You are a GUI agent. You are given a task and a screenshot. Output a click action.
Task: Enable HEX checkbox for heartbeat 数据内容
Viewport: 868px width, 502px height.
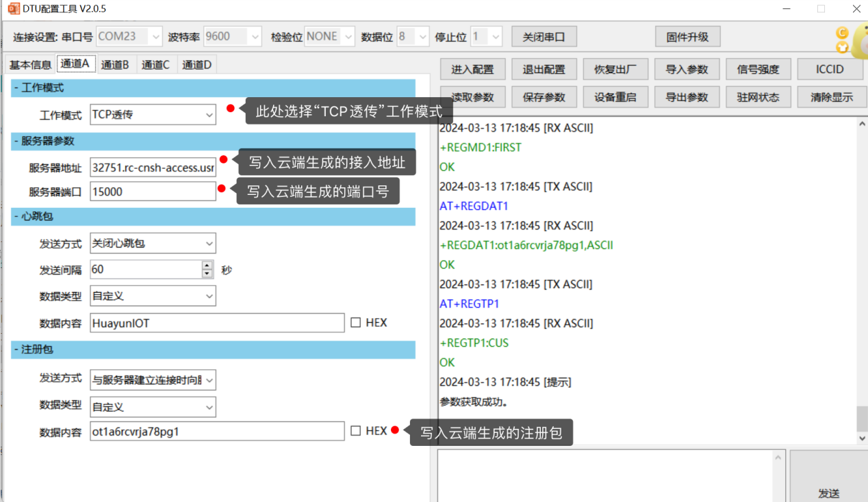355,323
